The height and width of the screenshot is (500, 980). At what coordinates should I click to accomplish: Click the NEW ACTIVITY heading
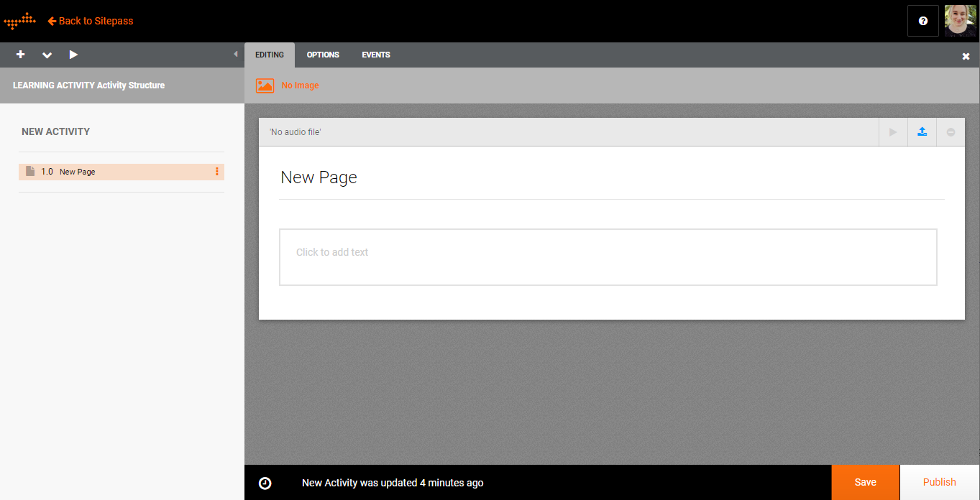[55, 131]
